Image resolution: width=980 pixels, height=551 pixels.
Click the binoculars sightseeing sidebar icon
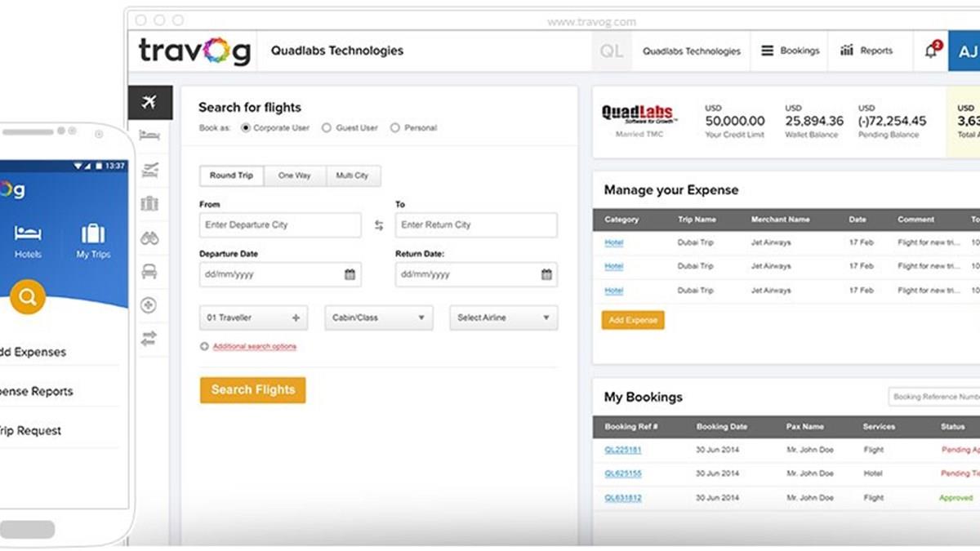click(x=149, y=238)
